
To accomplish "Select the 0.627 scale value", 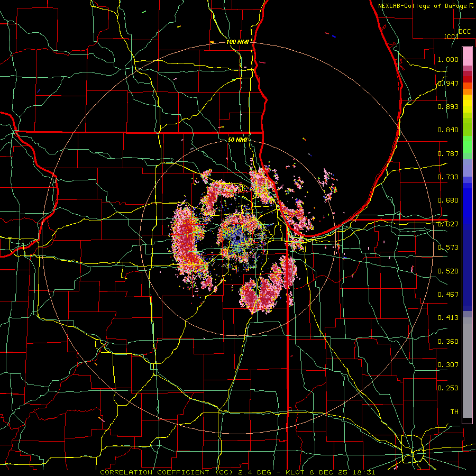I will pyautogui.click(x=448, y=224).
